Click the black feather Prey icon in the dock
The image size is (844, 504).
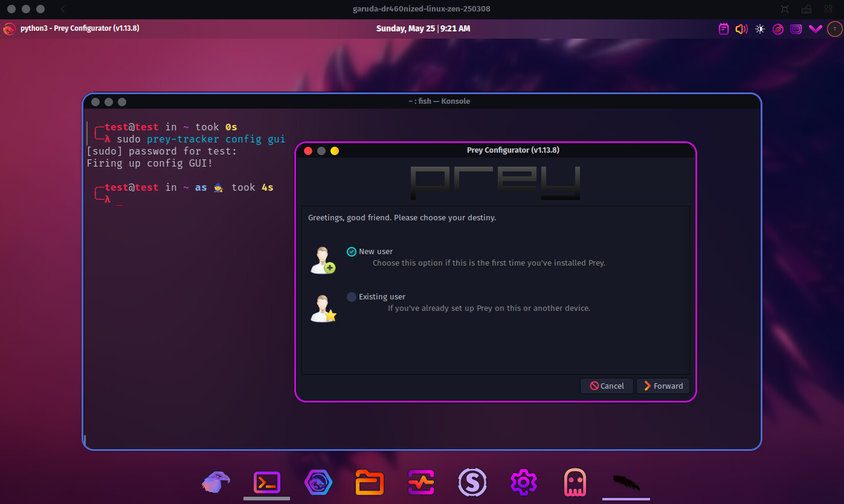[626, 482]
